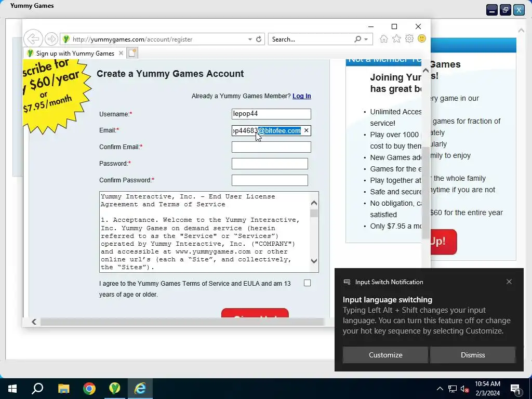Screen dimensions: 532x399
Task: Click the network icon in system tray
Action: click(453, 389)
